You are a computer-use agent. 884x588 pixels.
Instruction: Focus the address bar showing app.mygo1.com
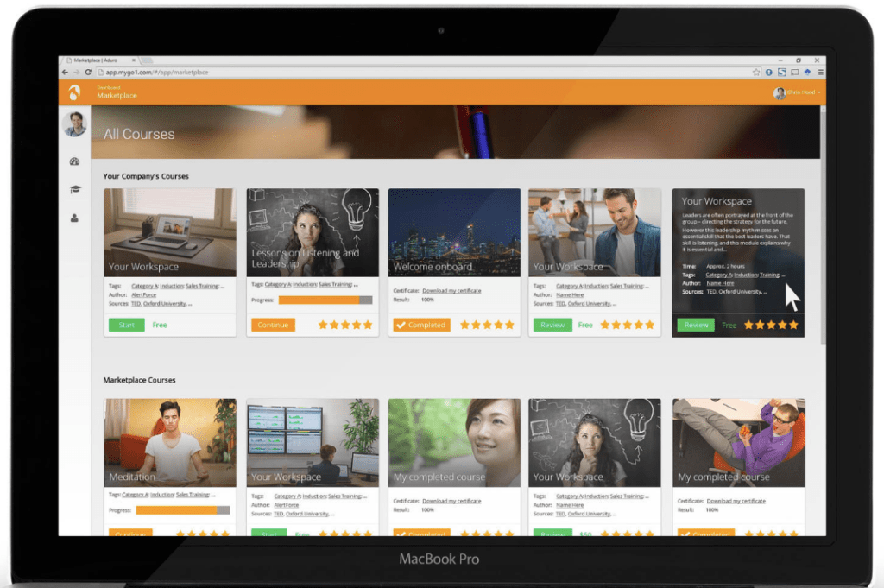[423, 73]
